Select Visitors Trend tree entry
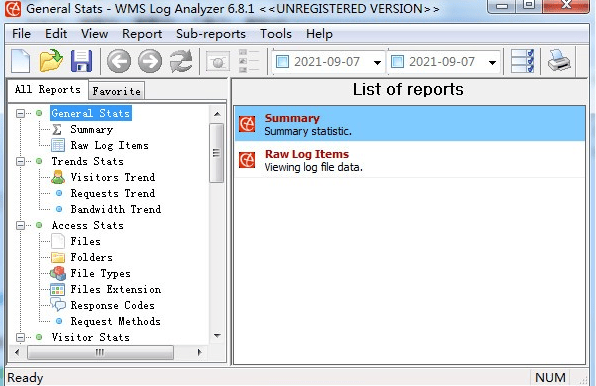Image resolution: width=596 pixels, height=386 pixels. coord(113,177)
